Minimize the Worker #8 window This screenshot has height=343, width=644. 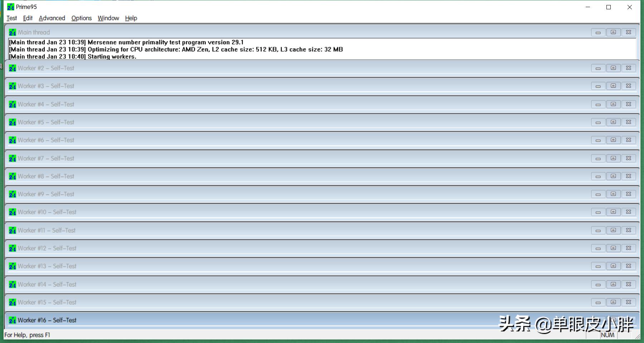[598, 176]
